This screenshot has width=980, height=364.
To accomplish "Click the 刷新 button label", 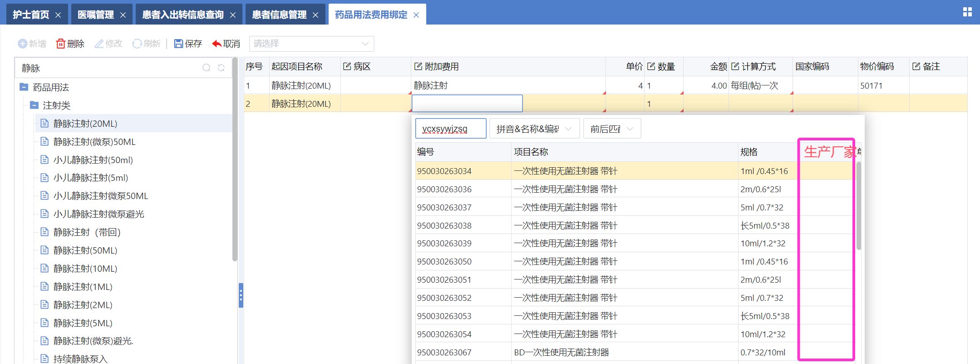I will [x=152, y=44].
